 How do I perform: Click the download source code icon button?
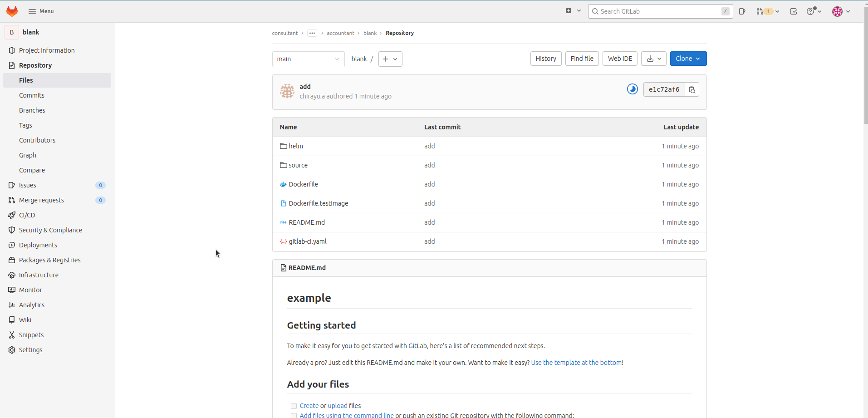(654, 59)
